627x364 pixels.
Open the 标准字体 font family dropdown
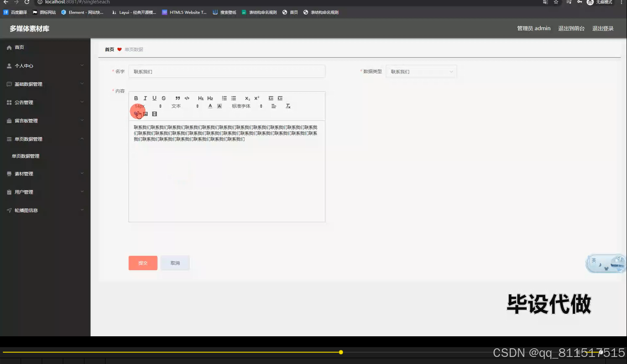pyautogui.click(x=244, y=106)
